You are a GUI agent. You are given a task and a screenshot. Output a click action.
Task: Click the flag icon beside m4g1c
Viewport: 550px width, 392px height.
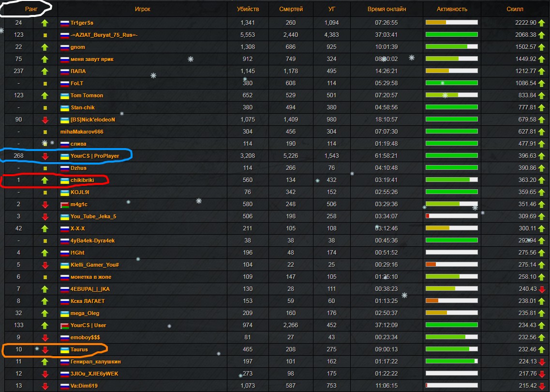click(x=65, y=204)
